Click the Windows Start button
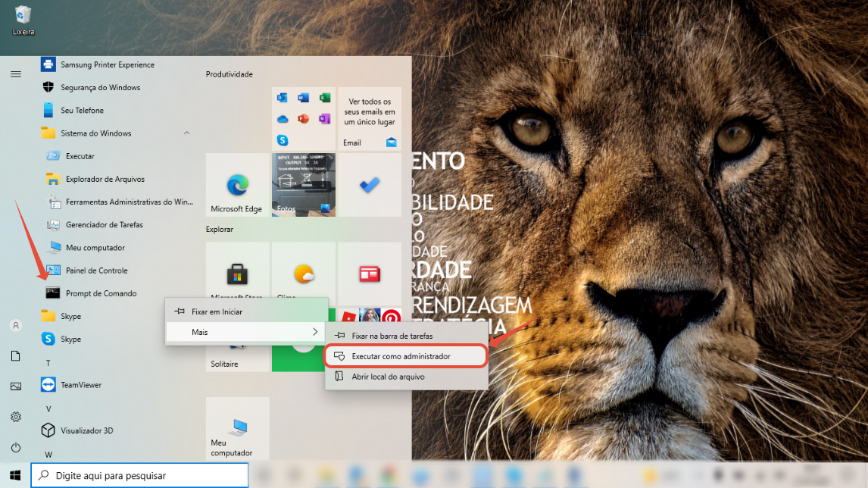 (15, 475)
